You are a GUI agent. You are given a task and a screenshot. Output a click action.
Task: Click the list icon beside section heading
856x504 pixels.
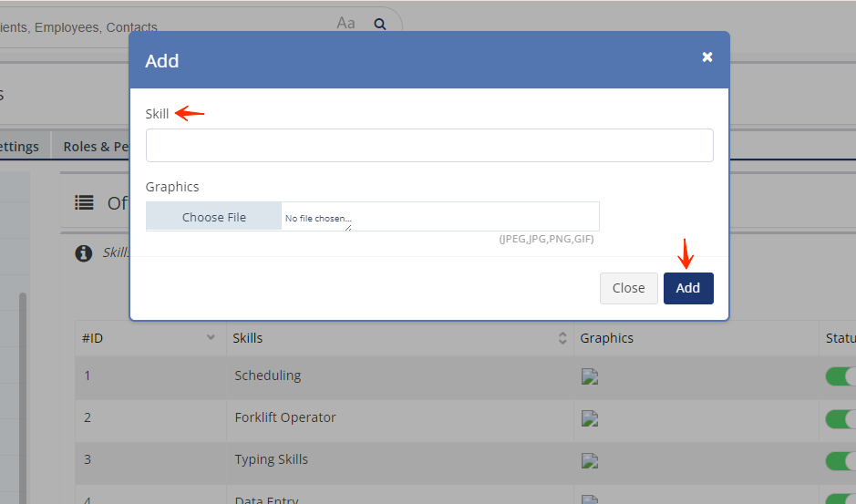click(85, 202)
